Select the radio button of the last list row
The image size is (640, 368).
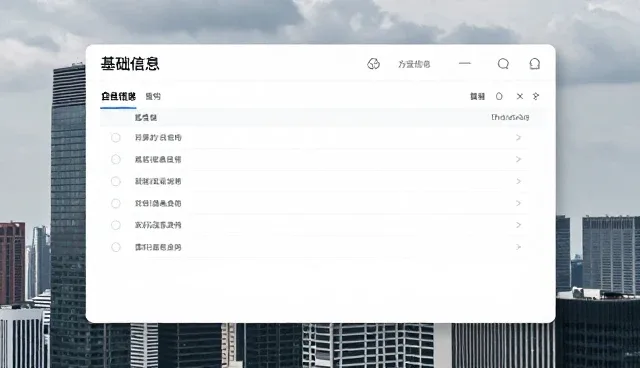coord(116,247)
